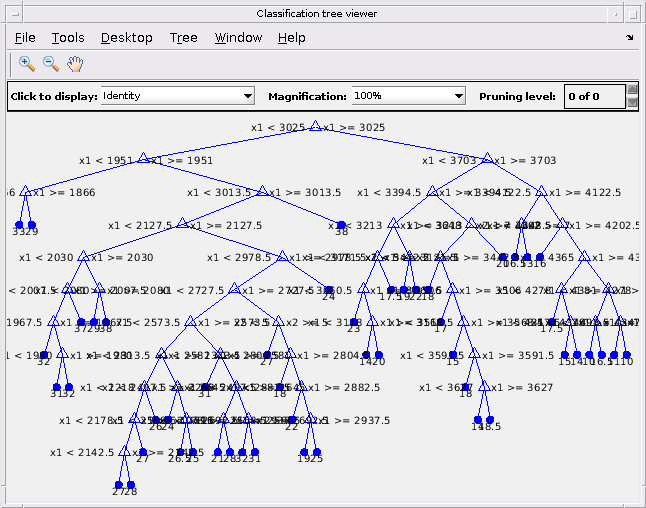Click the leaf node labeled 23
This screenshot has height=508, width=646.
pyautogui.click(x=353, y=322)
